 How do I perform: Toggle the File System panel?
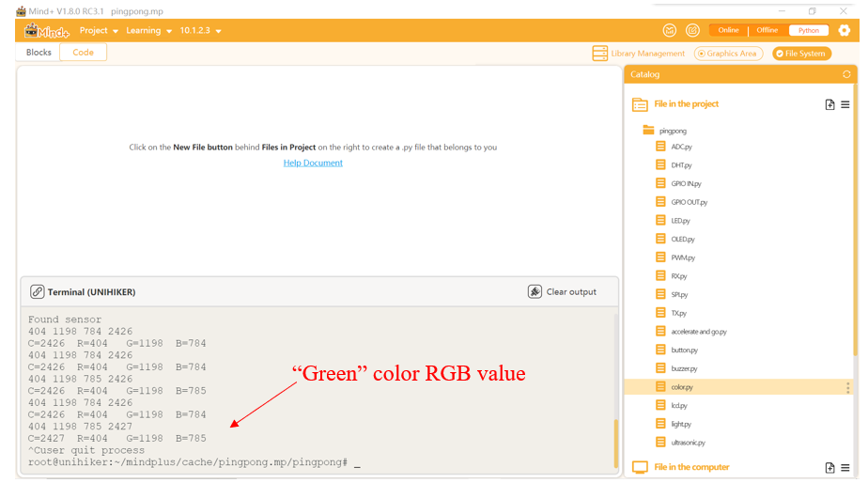coord(801,54)
